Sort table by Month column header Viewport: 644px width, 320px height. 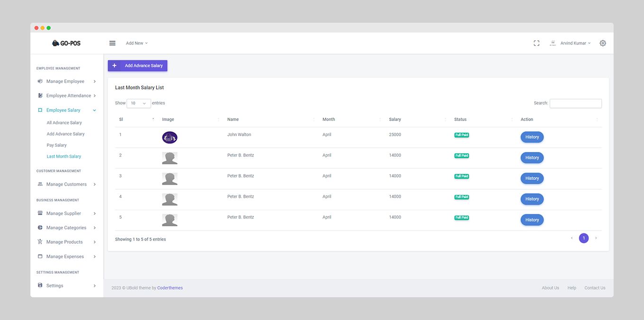click(x=352, y=119)
